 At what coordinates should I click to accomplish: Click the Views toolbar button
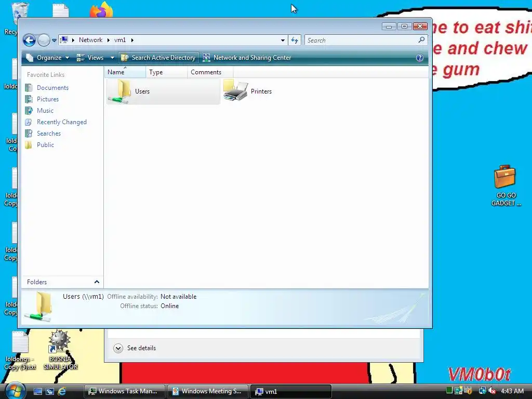[x=90, y=58]
